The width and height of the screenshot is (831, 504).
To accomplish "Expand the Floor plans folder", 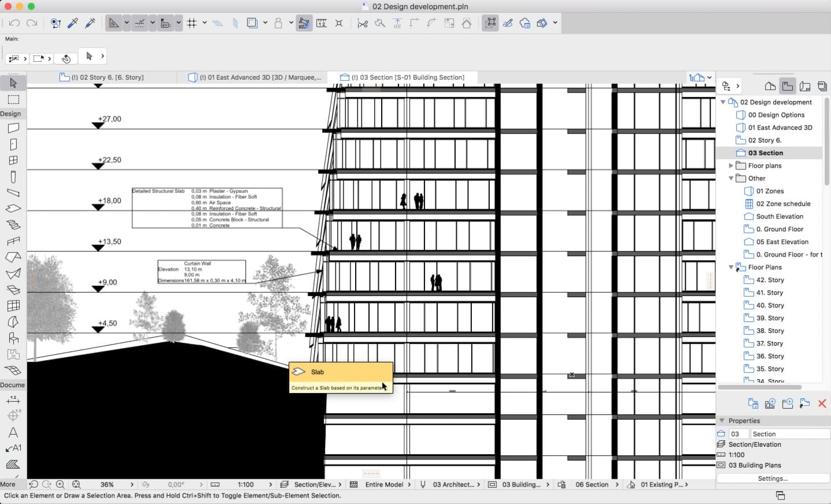I will [x=731, y=166].
